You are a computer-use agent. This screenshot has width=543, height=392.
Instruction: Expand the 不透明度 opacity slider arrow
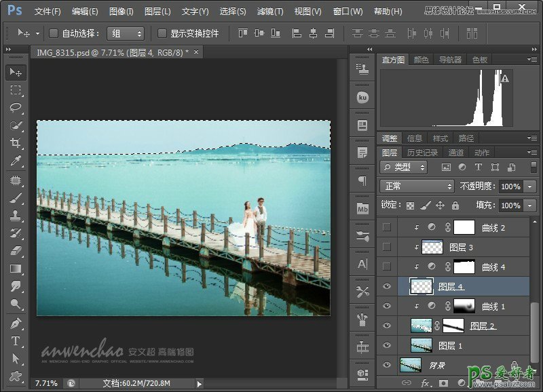point(529,187)
